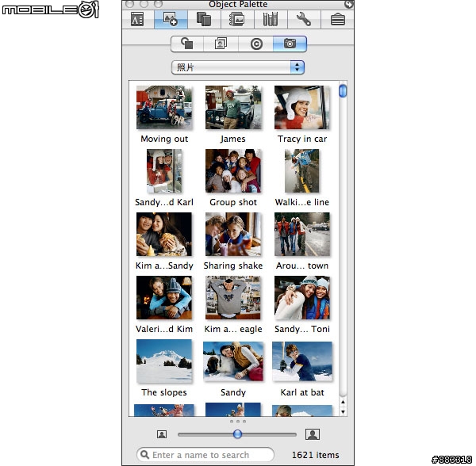This screenshot has width=476, height=466.
Task: Click the blue vertical scroll thumb
Action: click(343, 90)
